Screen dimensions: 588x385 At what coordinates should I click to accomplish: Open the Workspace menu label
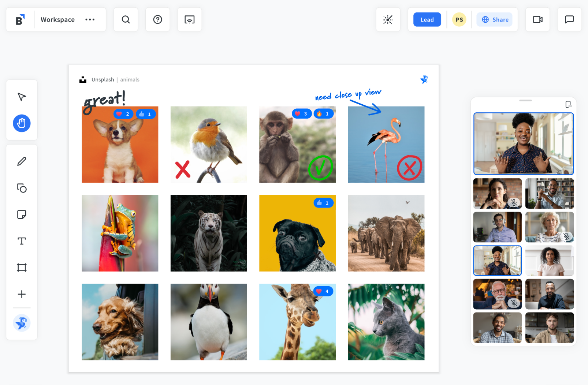[x=57, y=20]
